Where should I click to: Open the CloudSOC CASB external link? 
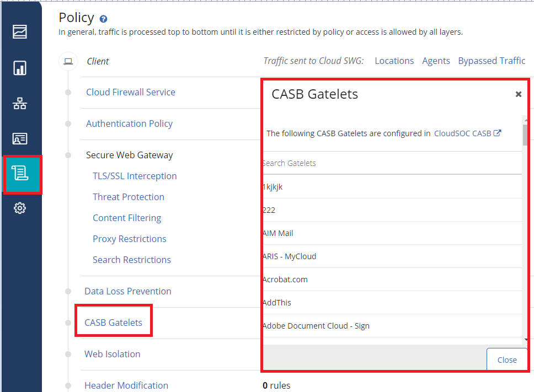coord(467,133)
